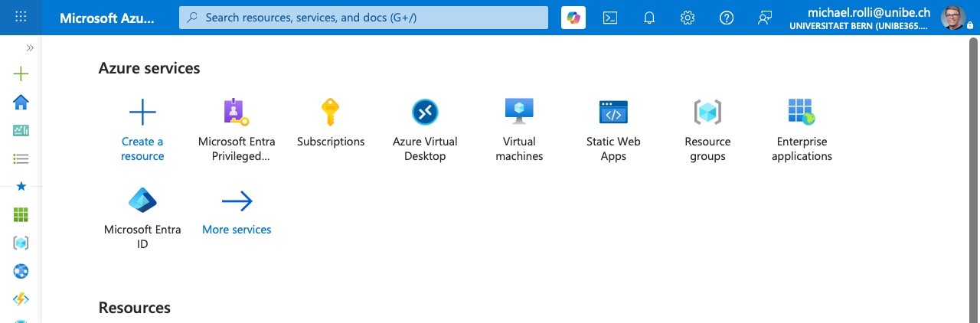This screenshot has width=980, height=323.
Task: Open portal settings gear
Action: (688, 18)
